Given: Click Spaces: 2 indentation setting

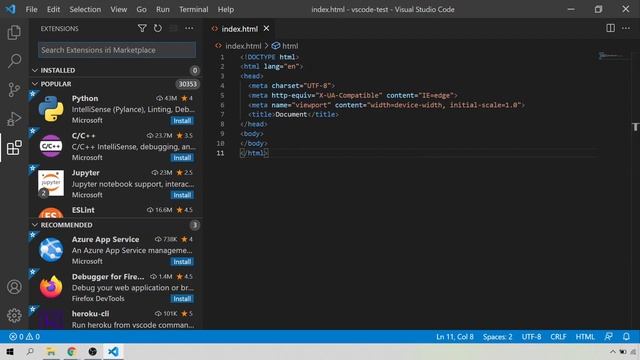Looking at the screenshot, I should pyautogui.click(x=498, y=337).
